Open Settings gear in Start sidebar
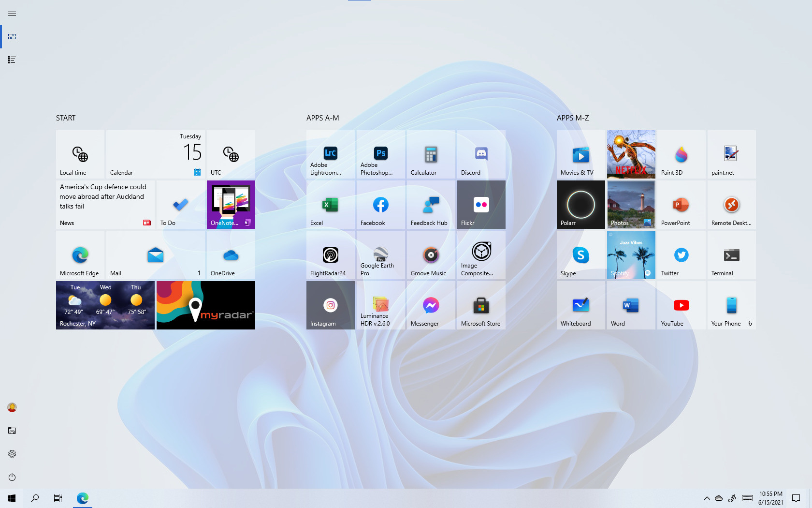 12,454
